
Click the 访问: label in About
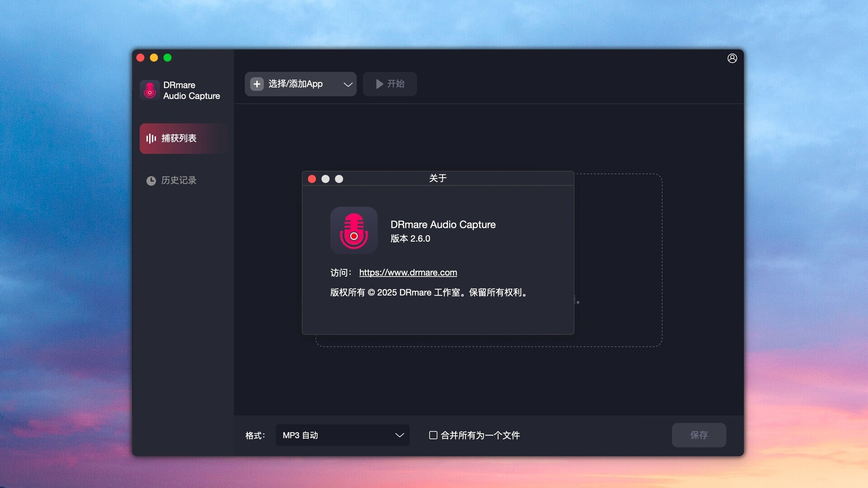point(340,273)
